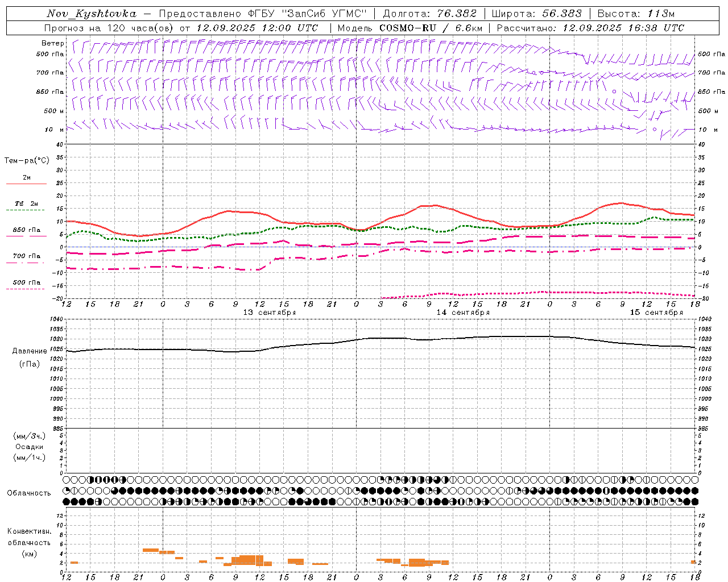Click the (км) unit label under convective cloudiness
Viewport: 728px width, 582px height.
pyautogui.click(x=29, y=554)
